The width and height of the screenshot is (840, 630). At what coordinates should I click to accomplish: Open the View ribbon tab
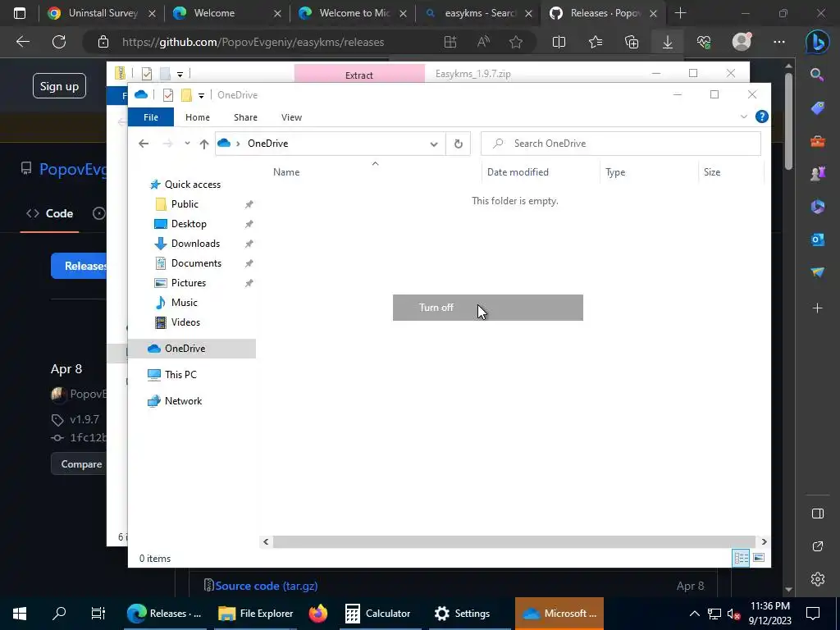[x=291, y=117]
